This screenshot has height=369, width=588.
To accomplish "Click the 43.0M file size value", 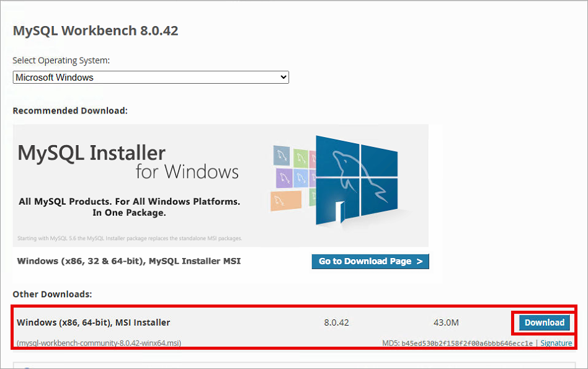I will (446, 322).
